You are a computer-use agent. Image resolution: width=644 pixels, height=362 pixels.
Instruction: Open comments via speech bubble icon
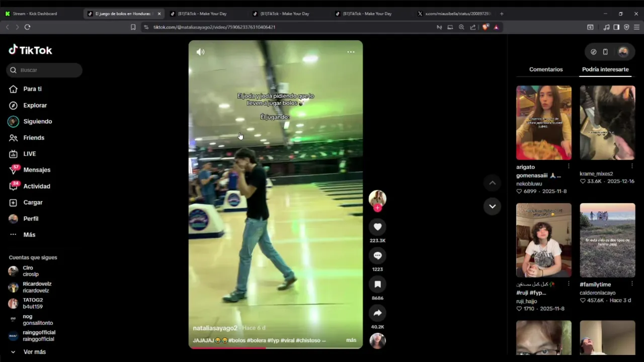pos(377,256)
